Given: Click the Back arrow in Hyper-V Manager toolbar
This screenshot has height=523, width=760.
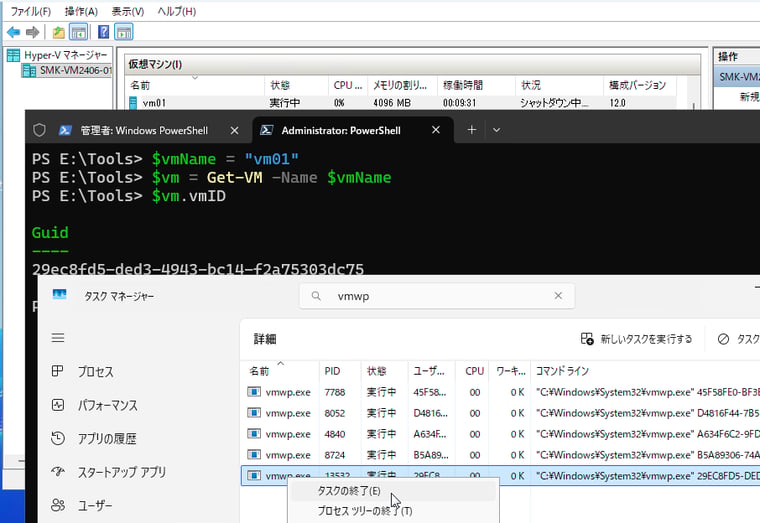Looking at the screenshot, I should point(13,32).
